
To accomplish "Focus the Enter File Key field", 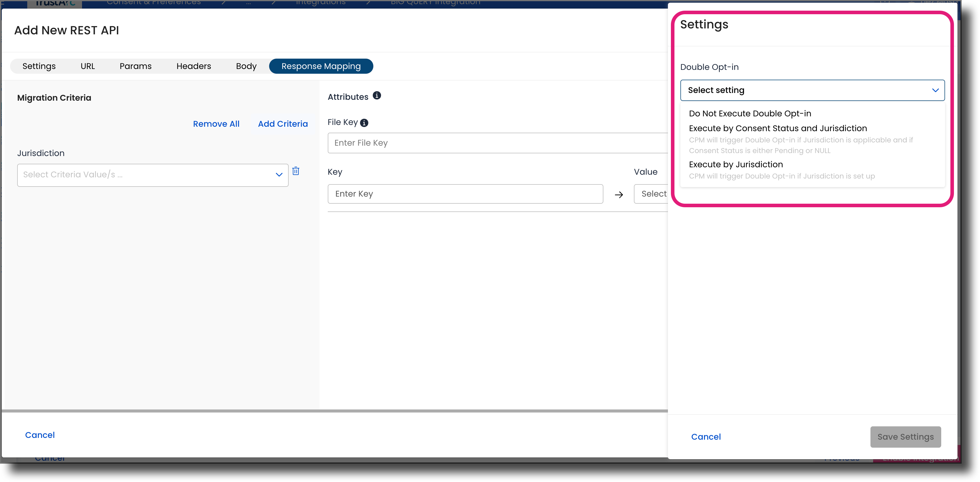I will pos(498,143).
